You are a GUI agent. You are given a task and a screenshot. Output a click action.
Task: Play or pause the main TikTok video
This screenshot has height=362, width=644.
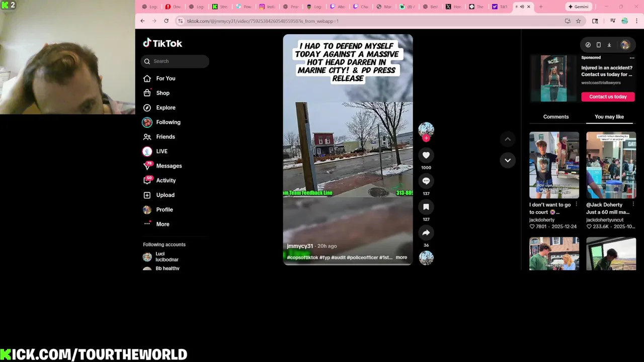pyautogui.click(x=348, y=150)
